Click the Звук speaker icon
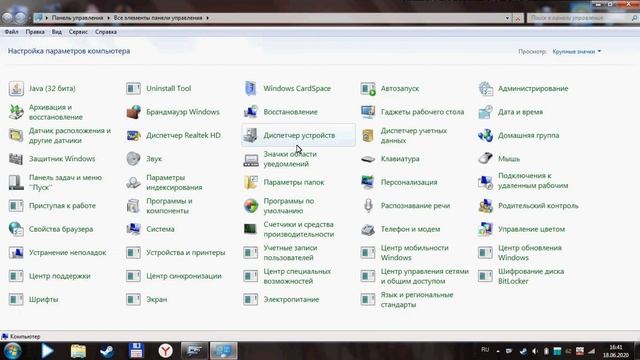This screenshot has width=640, height=360. click(133, 159)
